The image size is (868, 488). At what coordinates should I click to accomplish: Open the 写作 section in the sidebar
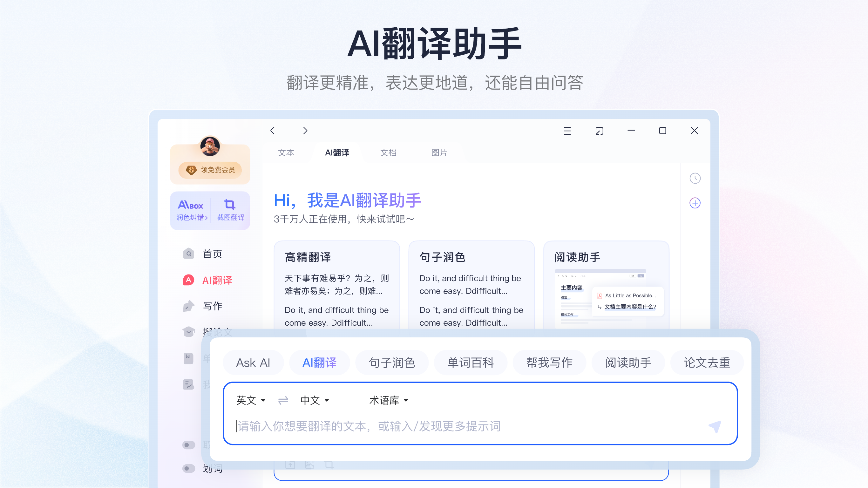tap(212, 306)
